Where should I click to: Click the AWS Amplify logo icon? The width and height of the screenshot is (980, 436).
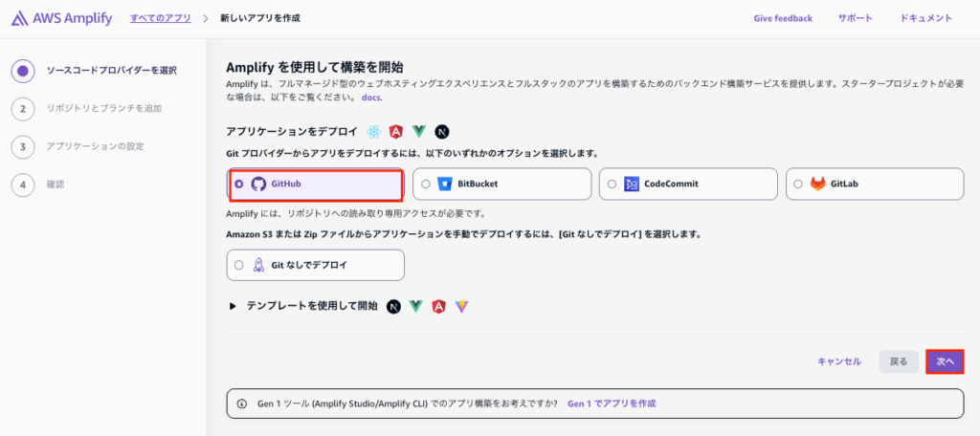[19, 19]
